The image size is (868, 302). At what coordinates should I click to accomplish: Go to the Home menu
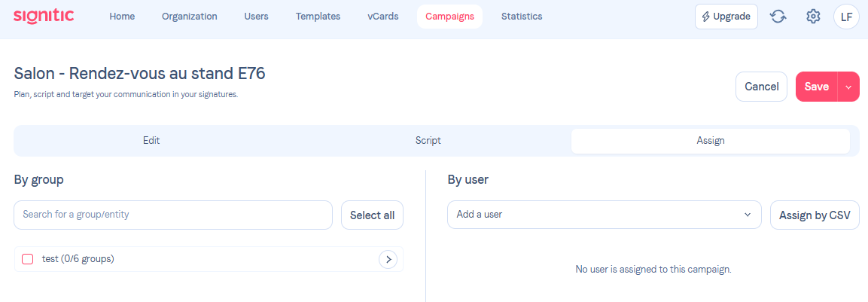[122, 17]
